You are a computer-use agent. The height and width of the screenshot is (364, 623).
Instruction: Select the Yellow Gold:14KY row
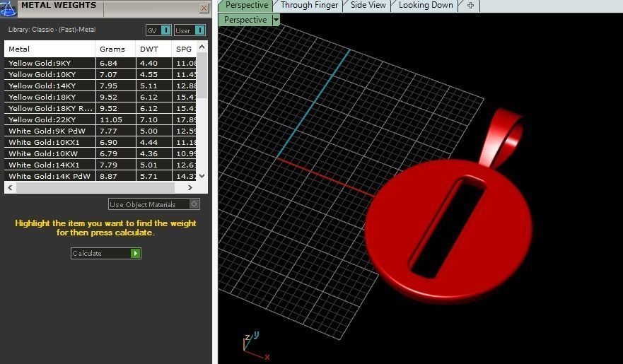pos(100,86)
